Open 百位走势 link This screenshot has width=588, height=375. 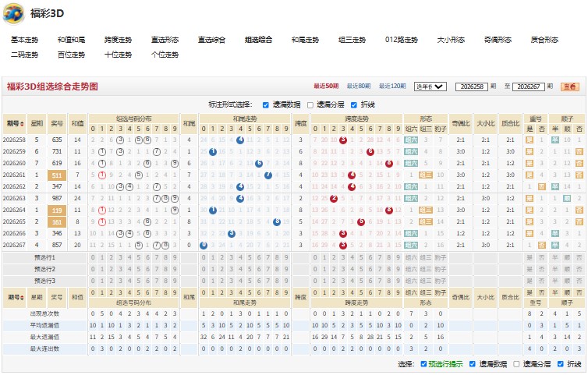pyautogui.click(x=71, y=55)
